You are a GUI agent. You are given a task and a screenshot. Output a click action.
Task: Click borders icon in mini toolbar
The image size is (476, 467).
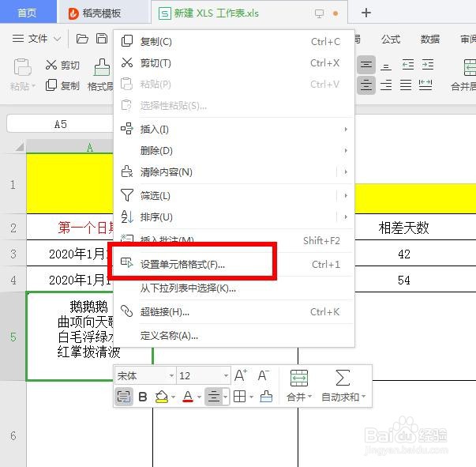[x=239, y=397]
